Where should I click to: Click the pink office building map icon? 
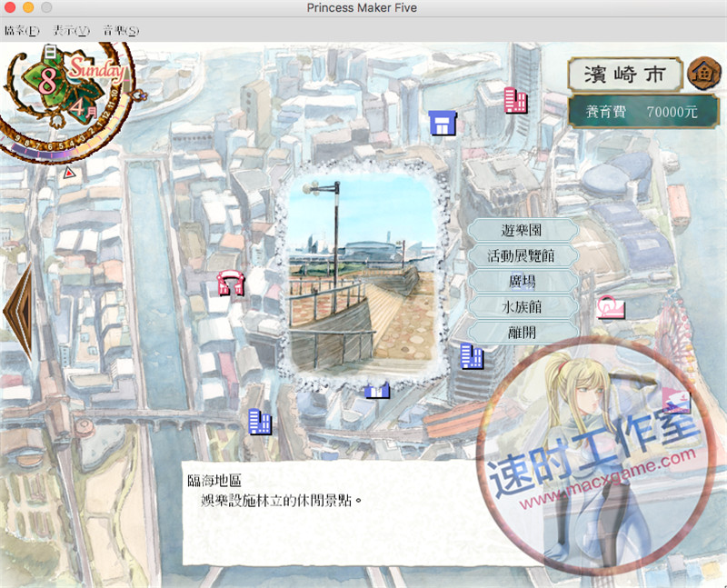click(515, 100)
